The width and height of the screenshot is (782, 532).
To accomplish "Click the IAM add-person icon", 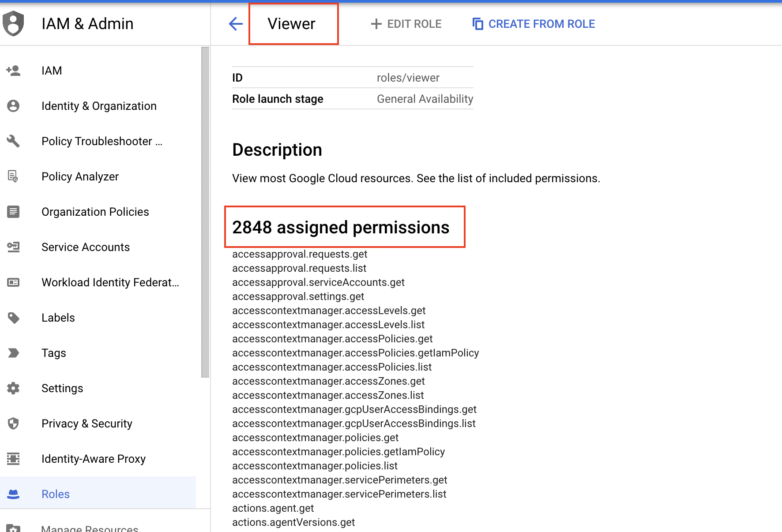I will [x=13, y=71].
